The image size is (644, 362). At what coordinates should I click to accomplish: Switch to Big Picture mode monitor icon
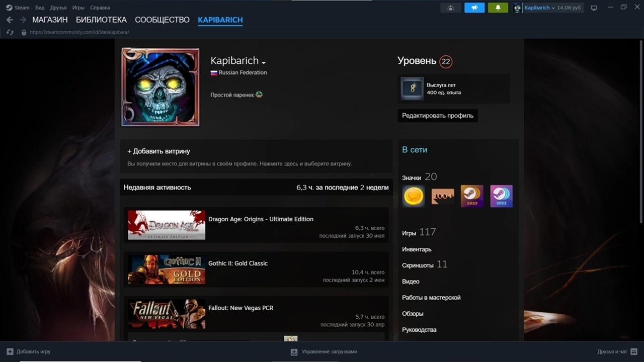click(594, 8)
